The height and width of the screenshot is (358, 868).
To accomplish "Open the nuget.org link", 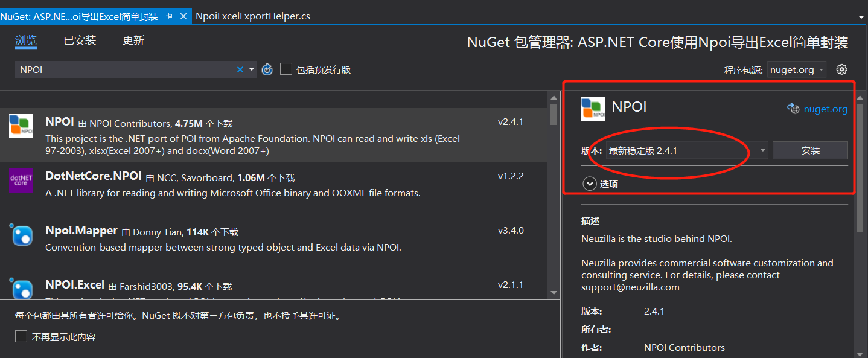I will coord(825,109).
